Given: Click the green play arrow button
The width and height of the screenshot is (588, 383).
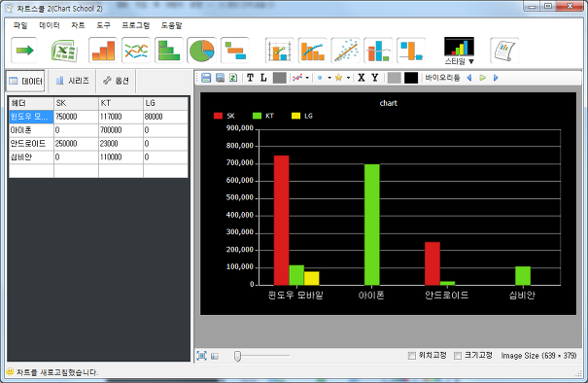Looking at the screenshot, I should point(483,78).
